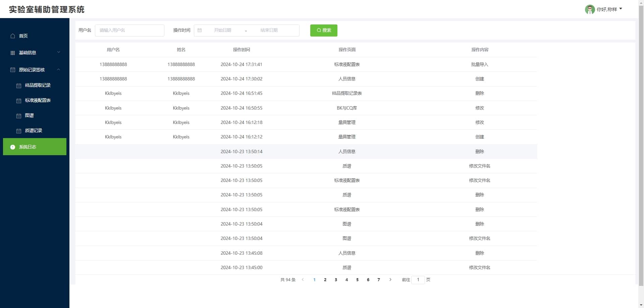Click the icon beside 质谱记录
Screen dimensions: 644x308
point(19,131)
